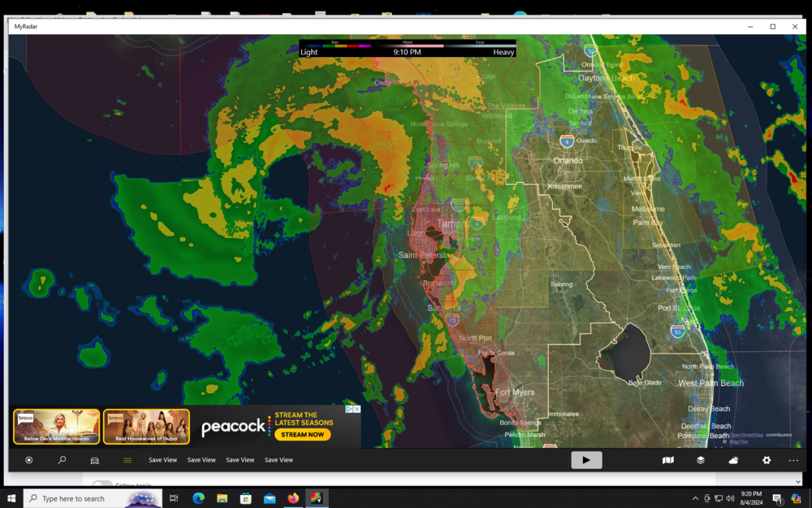Expand the hidden system tray icons

click(x=695, y=498)
